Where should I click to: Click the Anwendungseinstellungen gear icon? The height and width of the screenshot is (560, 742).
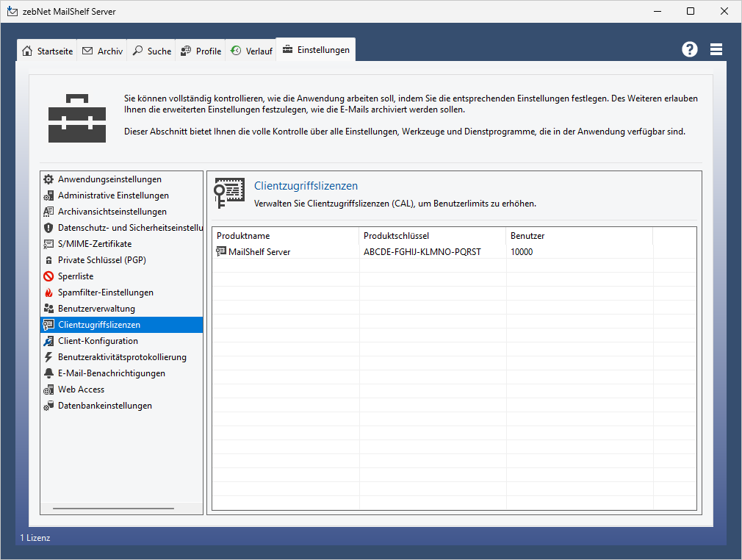point(48,179)
